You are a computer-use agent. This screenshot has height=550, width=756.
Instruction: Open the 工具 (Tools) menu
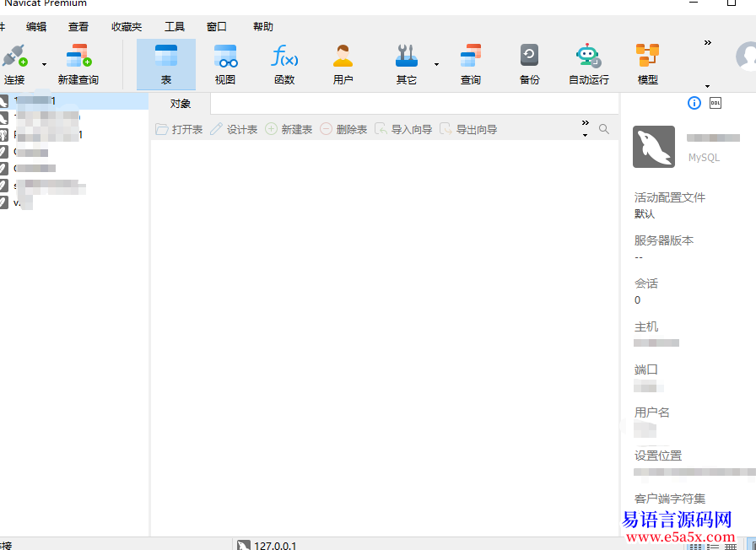coord(174,27)
